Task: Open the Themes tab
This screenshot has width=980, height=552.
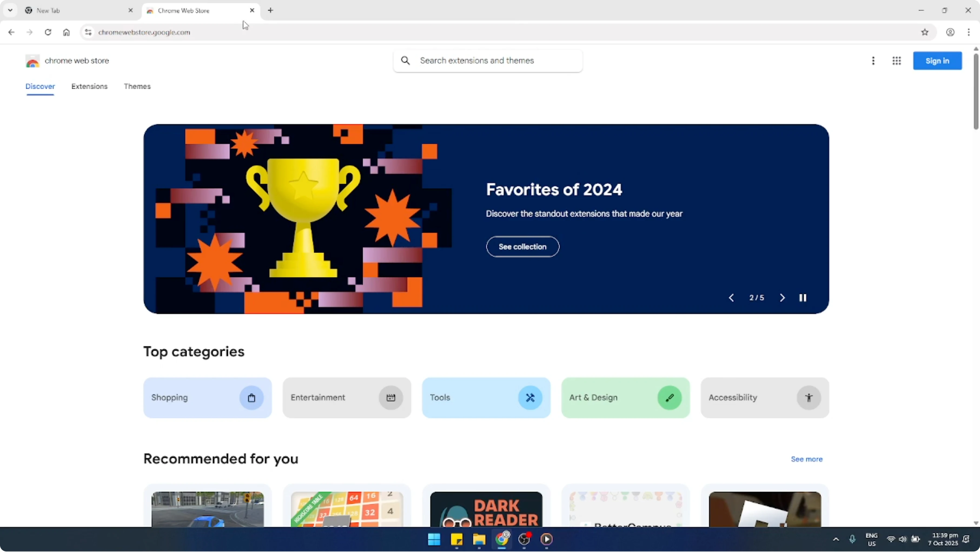Action: click(137, 86)
